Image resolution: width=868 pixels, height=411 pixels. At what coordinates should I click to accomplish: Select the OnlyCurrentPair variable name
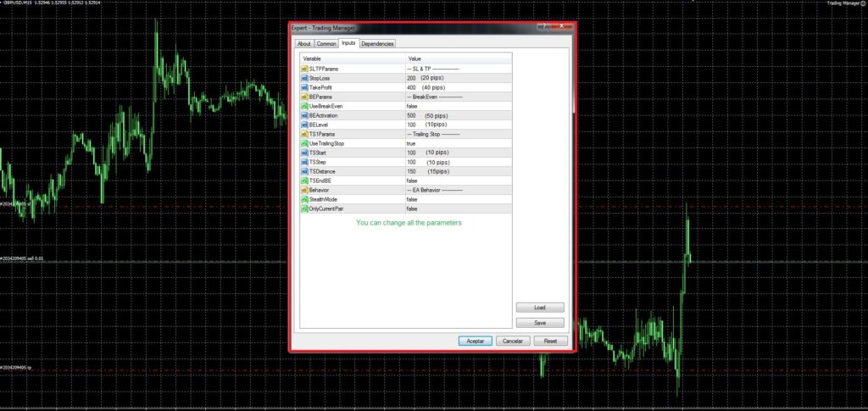coord(326,208)
